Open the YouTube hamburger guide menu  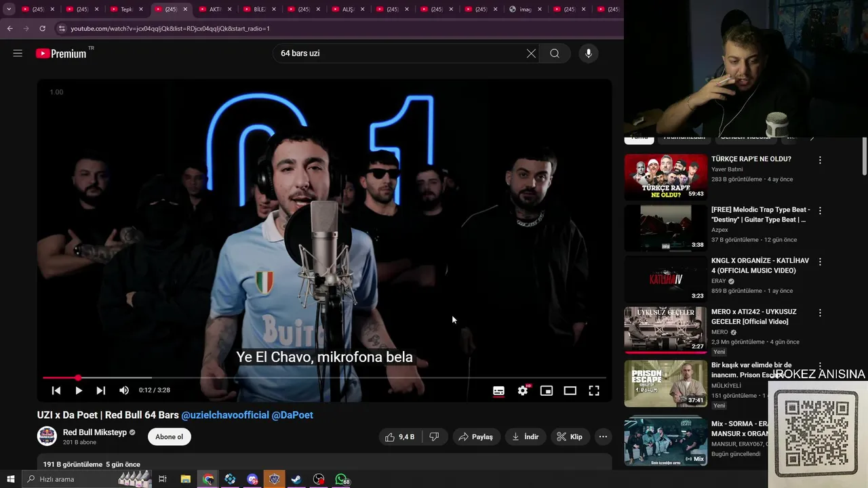[x=18, y=54]
